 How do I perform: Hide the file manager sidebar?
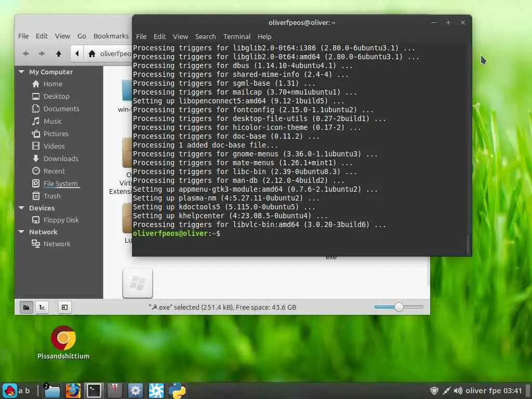(64, 308)
